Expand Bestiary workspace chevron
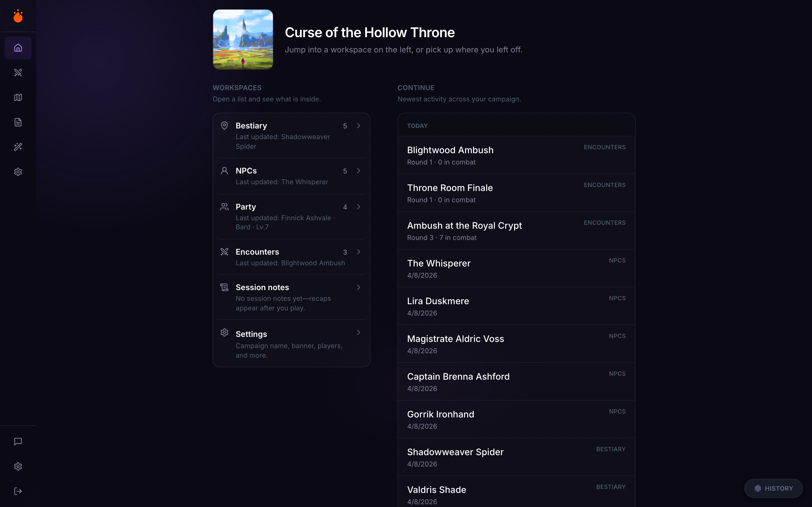This screenshot has width=812, height=507. coord(358,126)
